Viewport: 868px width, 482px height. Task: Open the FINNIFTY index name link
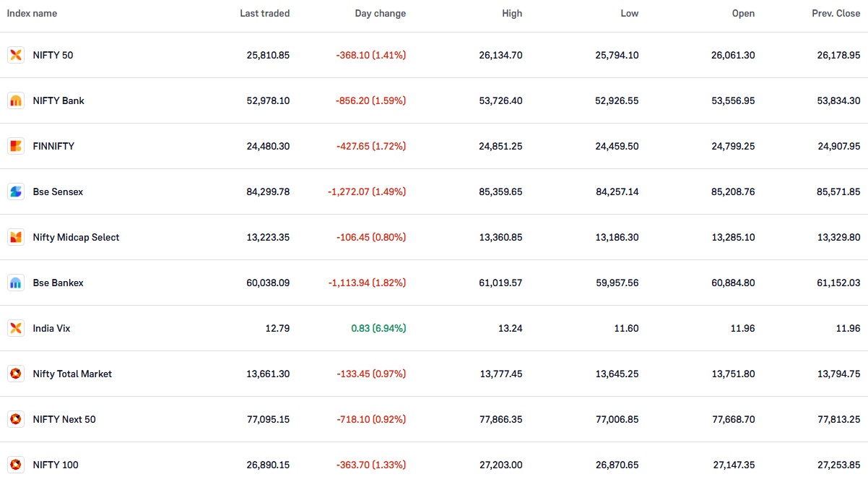pos(53,146)
